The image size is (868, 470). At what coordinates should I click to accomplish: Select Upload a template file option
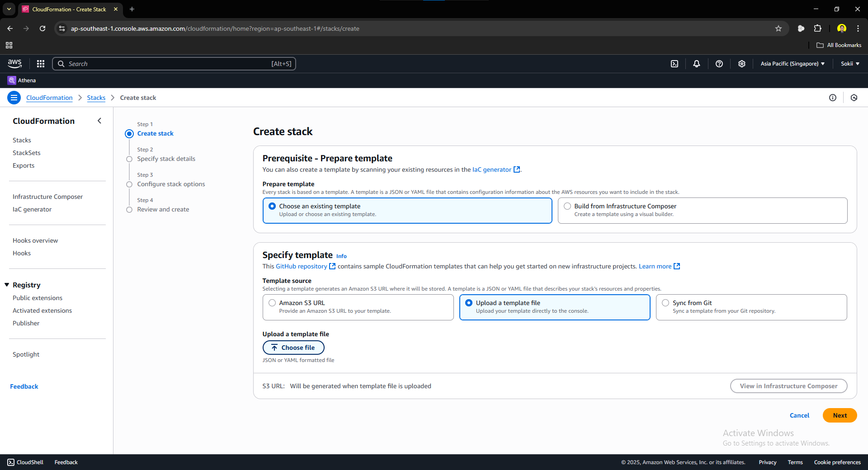(x=555, y=307)
